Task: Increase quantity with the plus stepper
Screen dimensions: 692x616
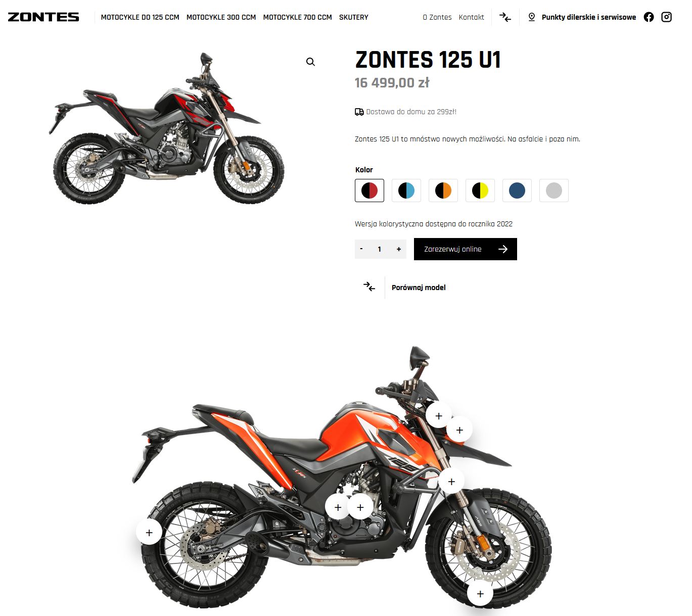Action: (x=399, y=249)
